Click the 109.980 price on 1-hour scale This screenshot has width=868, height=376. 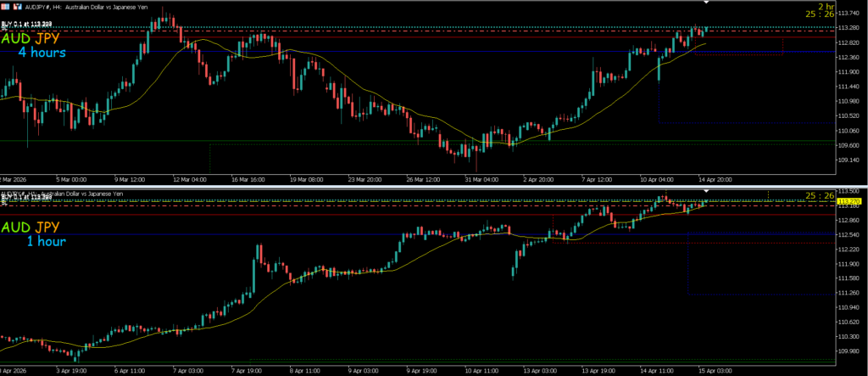(x=848, y=351)
